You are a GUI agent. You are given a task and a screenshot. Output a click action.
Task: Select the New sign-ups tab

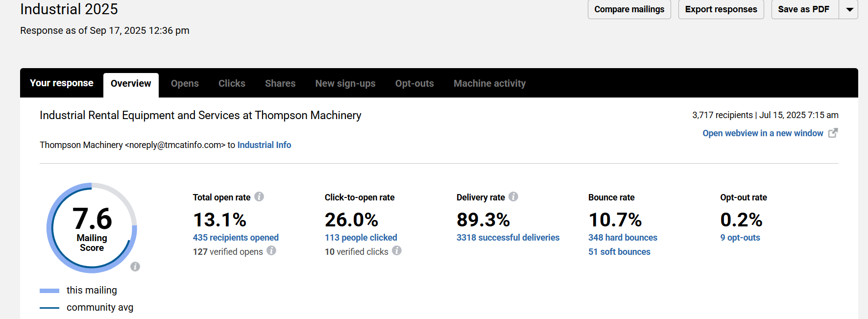pyautogui.click(x=345, y=83)
